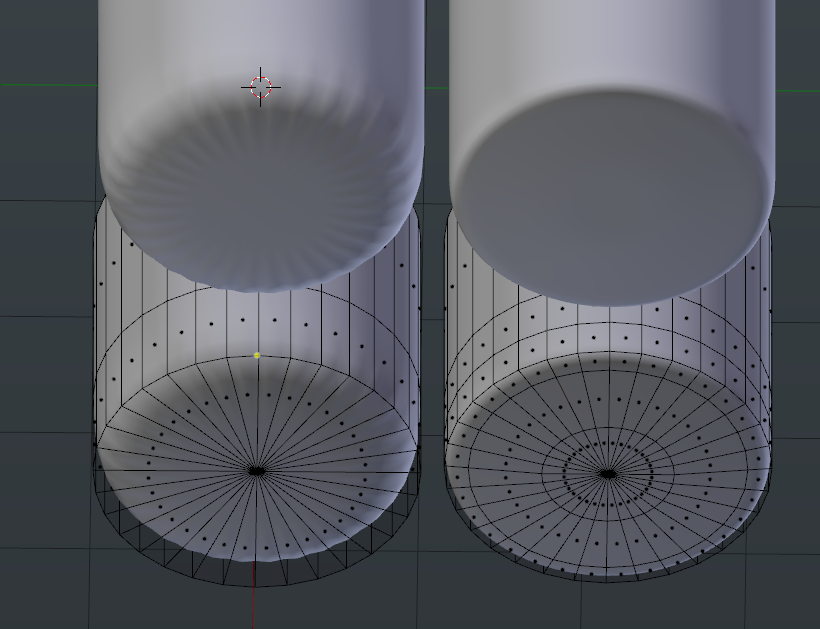Select center pole vertex of right cylinder cap
Viewport: 820px width, 629px height.
pos(608,474)
